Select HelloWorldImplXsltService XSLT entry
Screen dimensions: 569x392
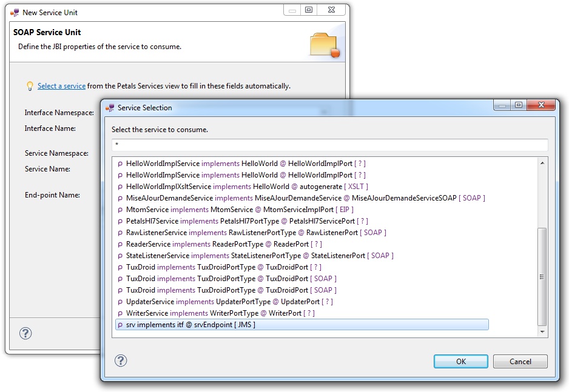[247, 187]
